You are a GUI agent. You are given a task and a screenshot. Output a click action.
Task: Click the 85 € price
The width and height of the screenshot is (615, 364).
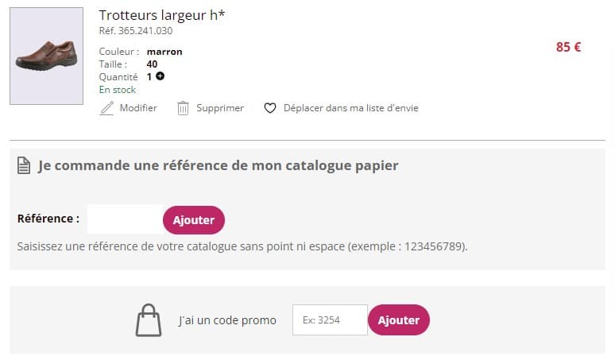tap(568, 47)
